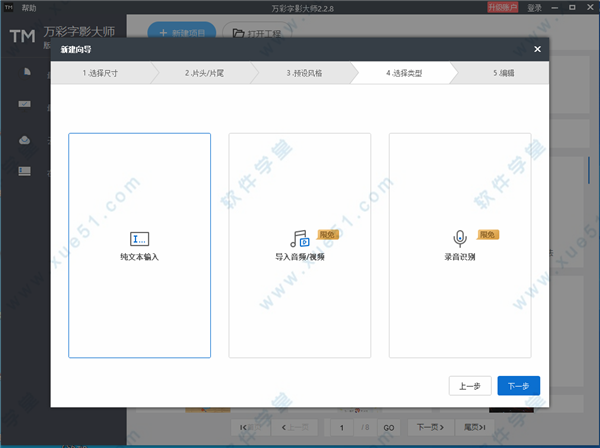Viewport: 600px width, 448px height.
Task: Switch to step 3.预设风格
Action: click(302, 73)
